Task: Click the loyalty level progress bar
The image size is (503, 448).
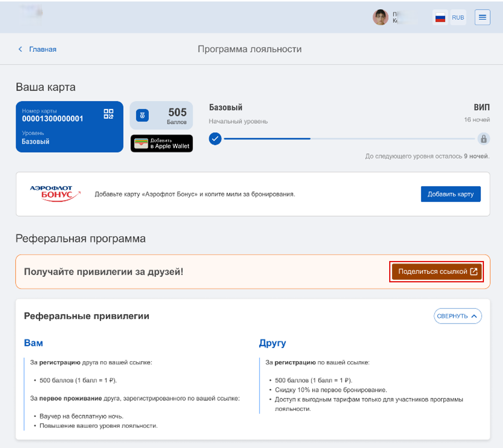Action: [349, 139]
